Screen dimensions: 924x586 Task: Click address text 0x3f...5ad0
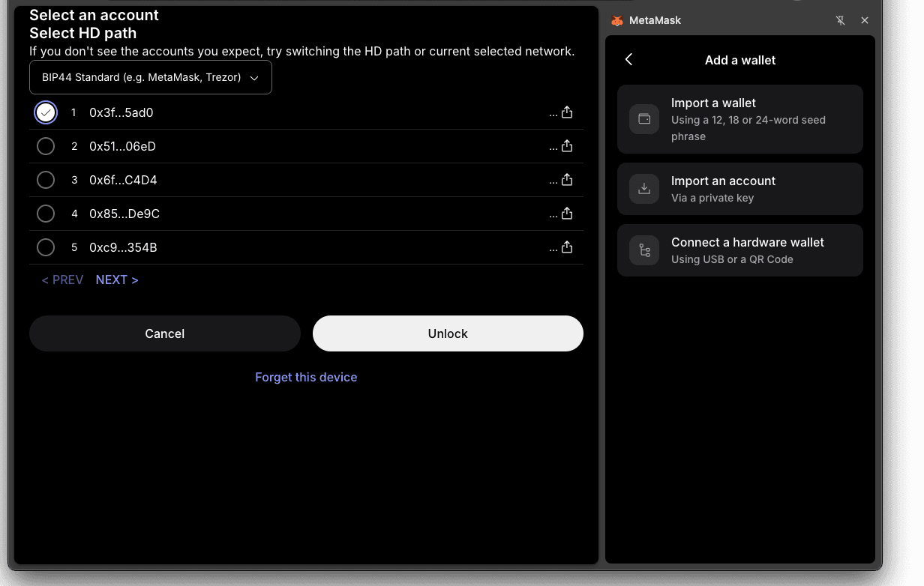[x=121, y=112]
